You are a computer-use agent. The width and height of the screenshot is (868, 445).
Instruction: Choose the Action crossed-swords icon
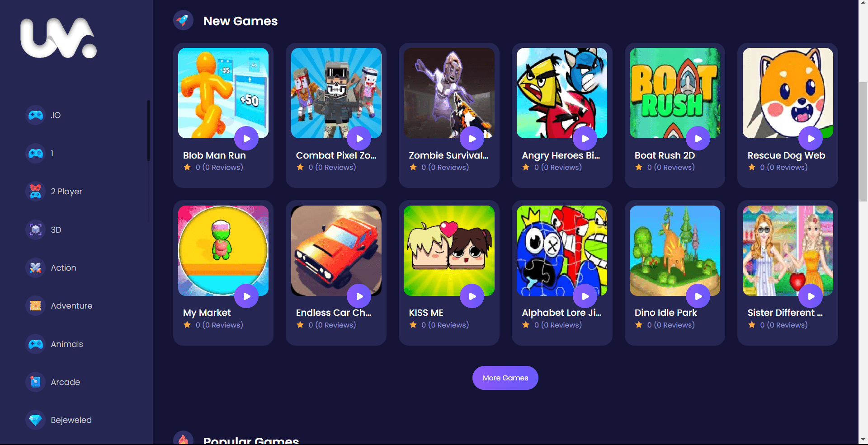36,268
